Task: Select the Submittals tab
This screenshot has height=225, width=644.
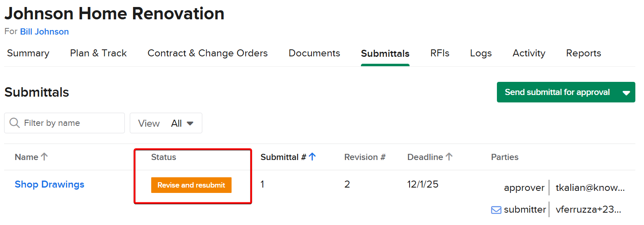Action: (x=385, y=53)
